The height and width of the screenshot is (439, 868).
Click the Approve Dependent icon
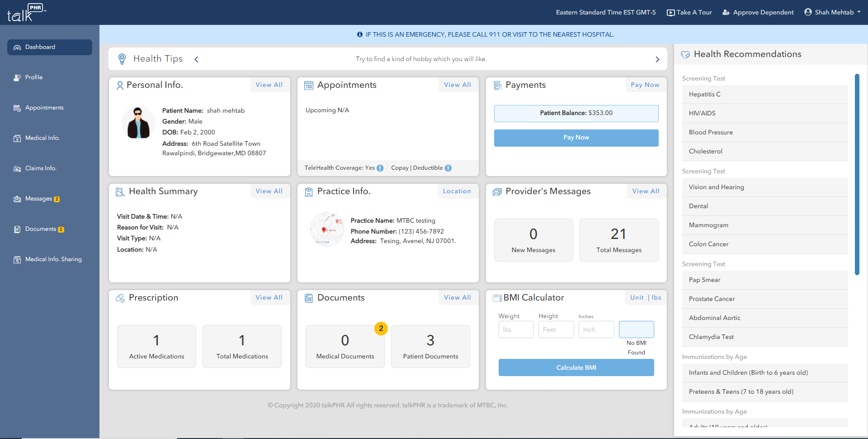726,13
